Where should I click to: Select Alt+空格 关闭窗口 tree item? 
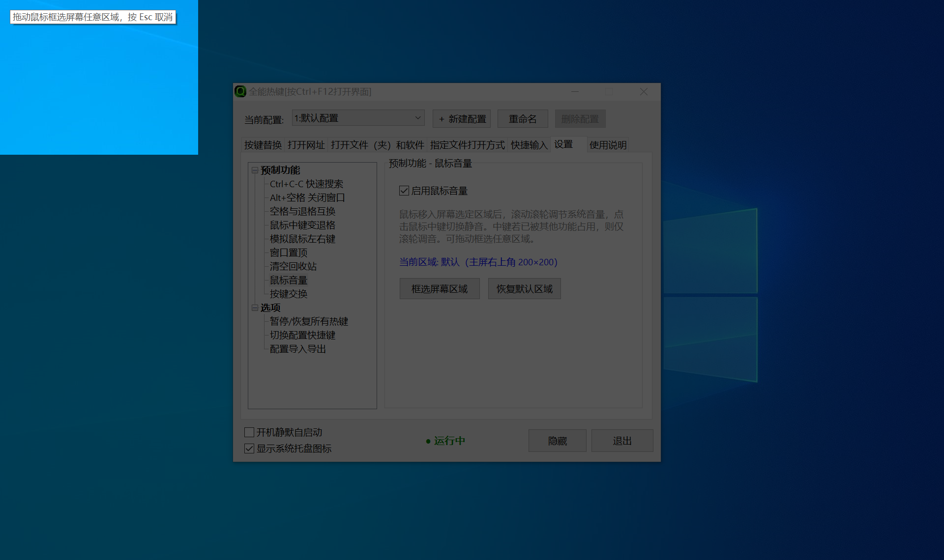tap(307, 197)
